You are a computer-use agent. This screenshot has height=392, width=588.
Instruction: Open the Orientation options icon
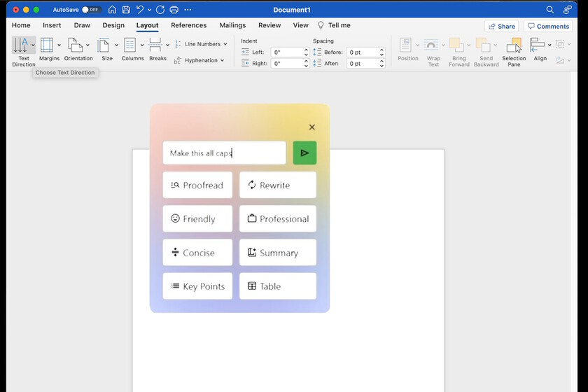(75, 45)
